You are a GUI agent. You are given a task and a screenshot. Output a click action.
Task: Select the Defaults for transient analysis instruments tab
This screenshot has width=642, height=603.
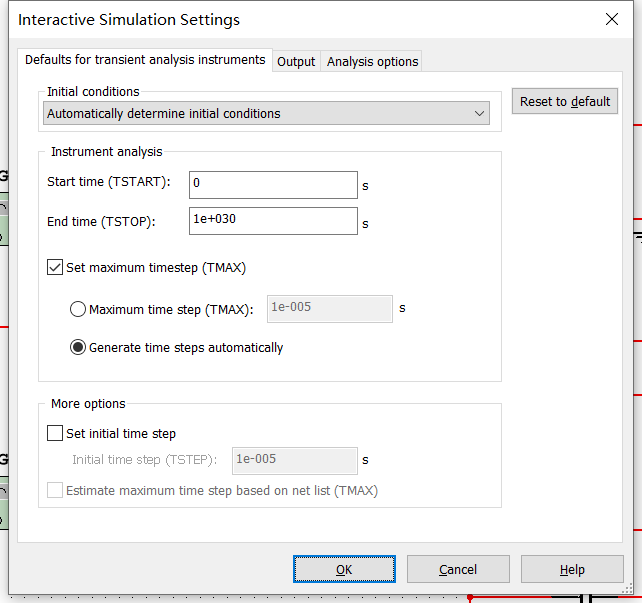[x=145, y=60]
